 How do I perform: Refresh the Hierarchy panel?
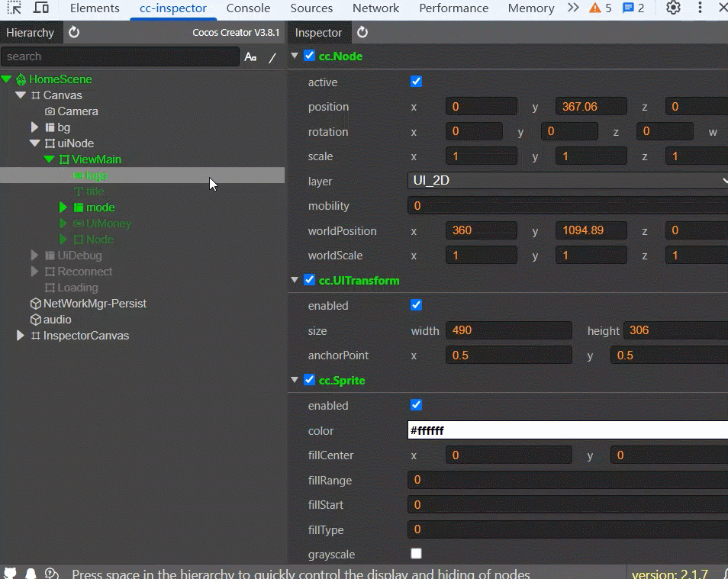(x=74, y=33)
